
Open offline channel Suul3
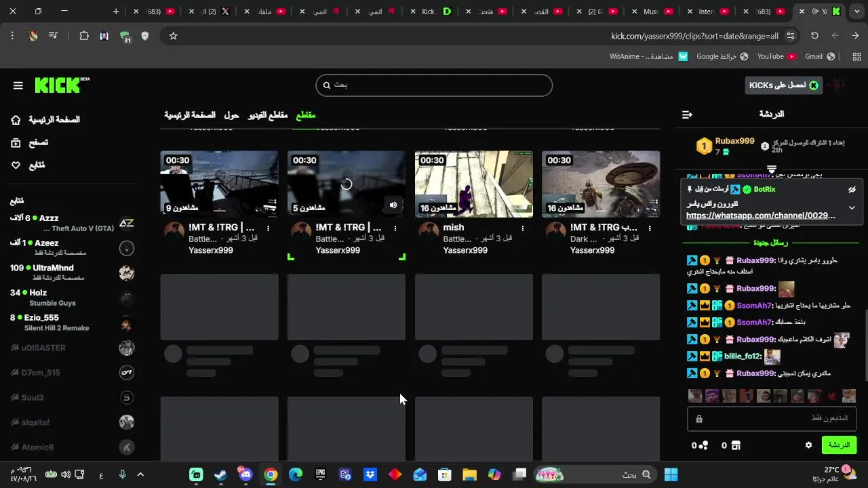(71, 397)
